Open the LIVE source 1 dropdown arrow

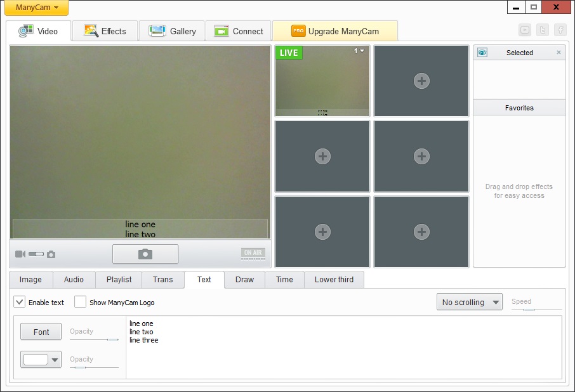coord(362,51)
